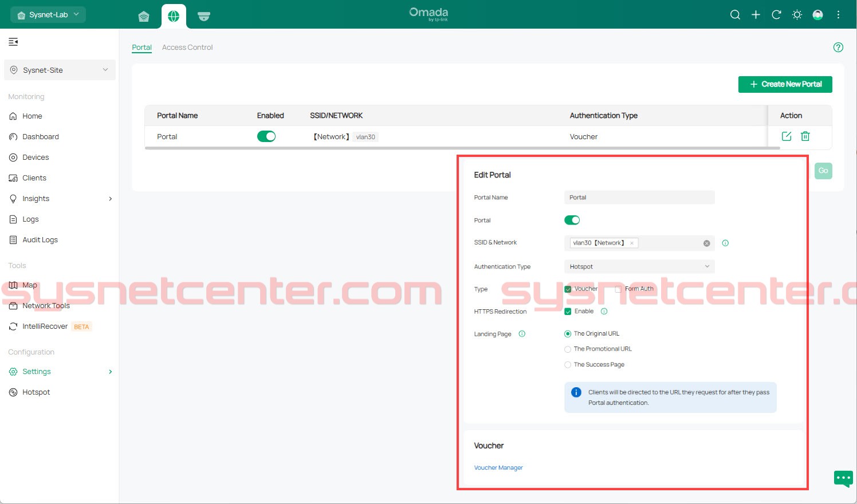
Task: Click the refresh icon in top bar
Action: 776,15
